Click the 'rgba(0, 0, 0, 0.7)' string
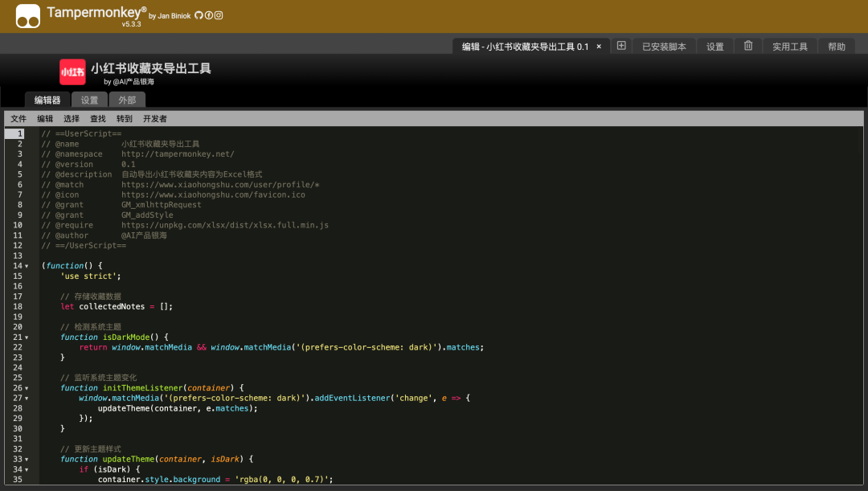 [284, 480]
